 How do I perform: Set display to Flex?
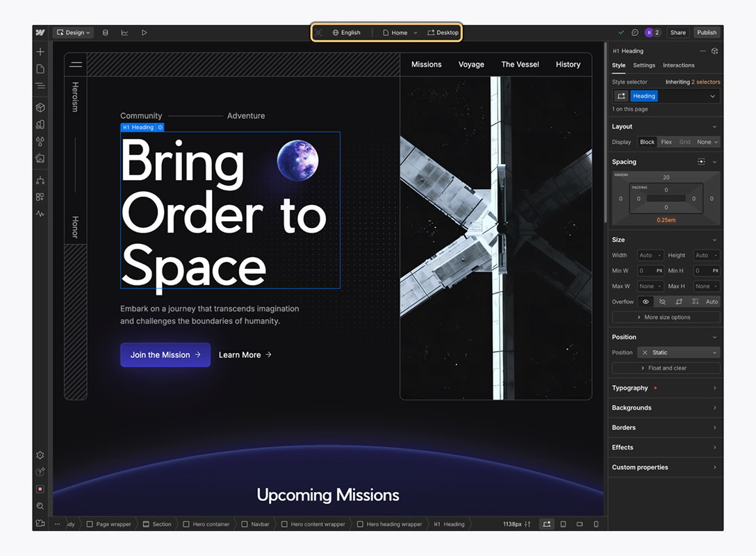666,142
